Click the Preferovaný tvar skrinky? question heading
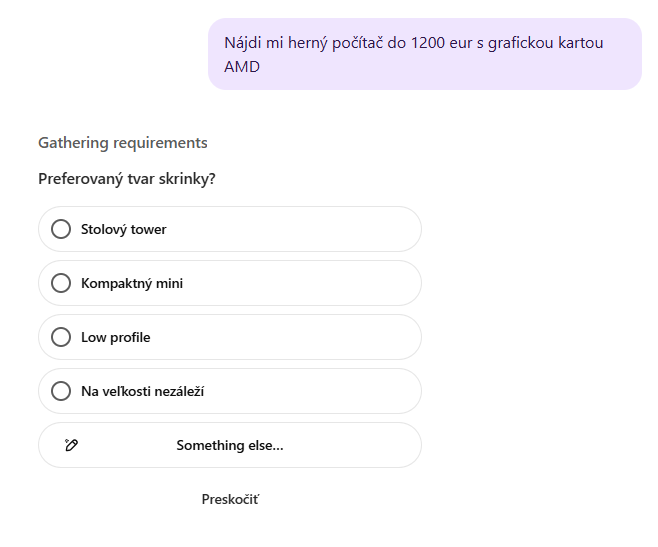 (x=127, y=179)
